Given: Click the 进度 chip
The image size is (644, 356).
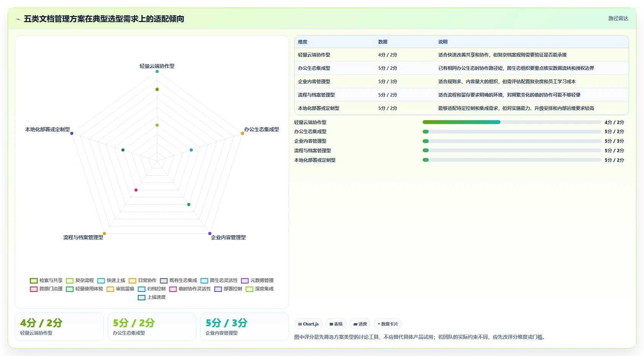Looking at the screenshot, I should [x=360, y=324].
